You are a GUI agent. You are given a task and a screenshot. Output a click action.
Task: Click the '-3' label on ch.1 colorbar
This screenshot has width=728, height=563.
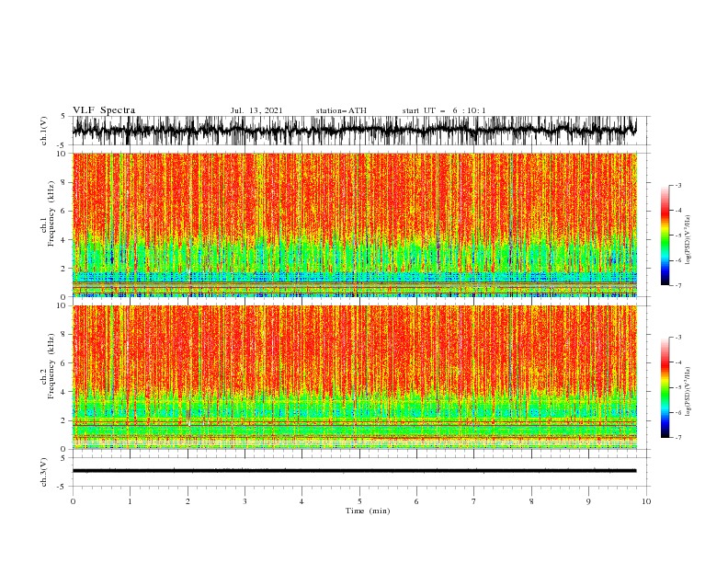tap(677, 185)
